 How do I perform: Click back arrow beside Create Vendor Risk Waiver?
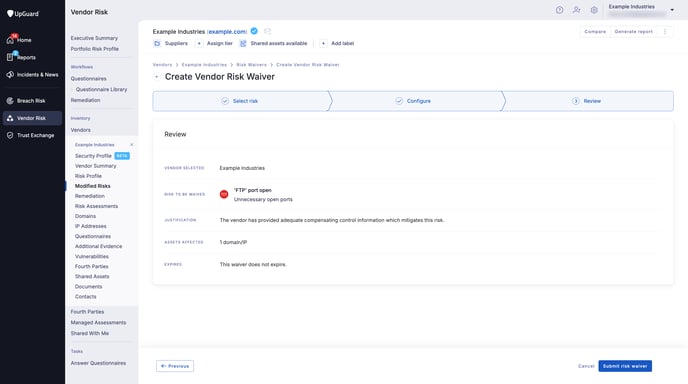click(157, 77)
